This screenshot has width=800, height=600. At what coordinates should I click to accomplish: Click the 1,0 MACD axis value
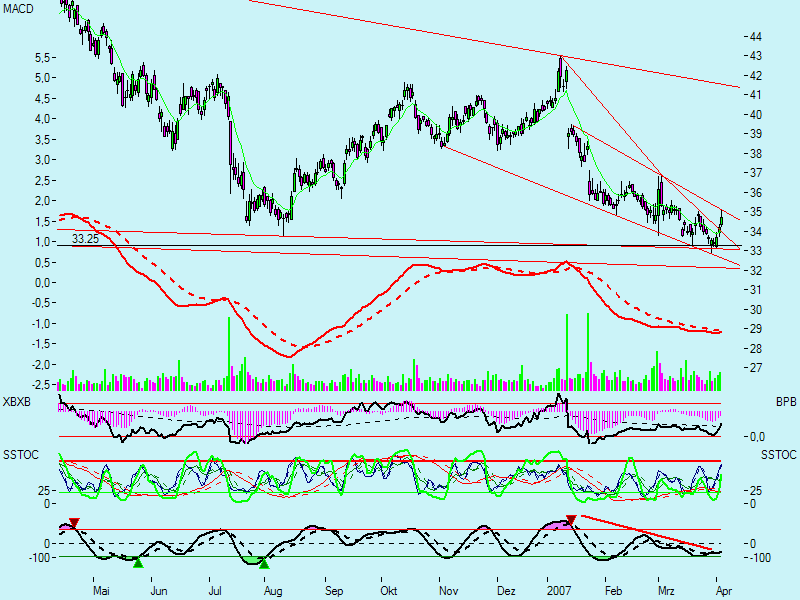pyautogui.click(x=42, y=242)
